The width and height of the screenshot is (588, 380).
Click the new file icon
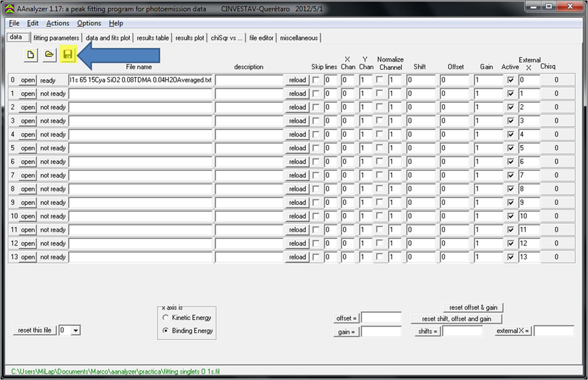pos(31,55)
